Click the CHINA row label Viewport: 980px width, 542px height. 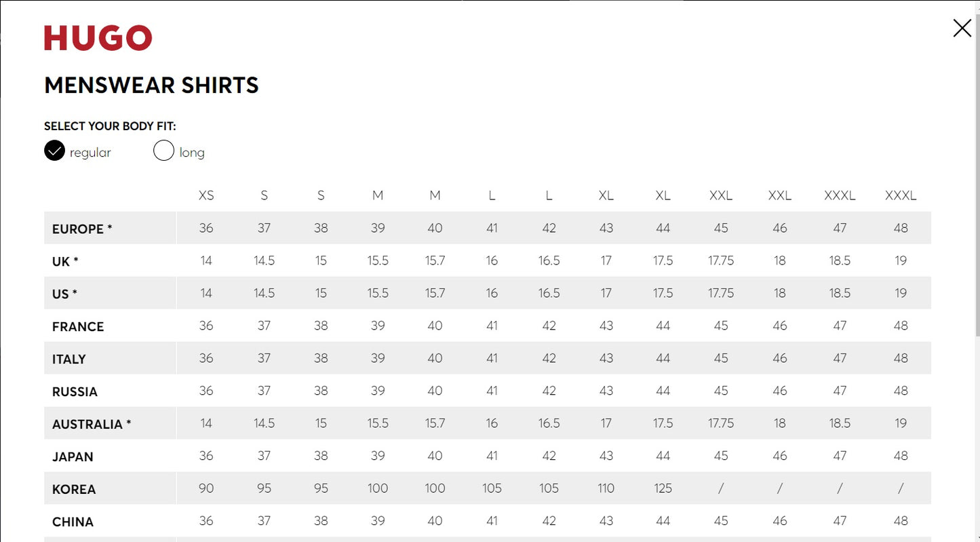(73, 522)
